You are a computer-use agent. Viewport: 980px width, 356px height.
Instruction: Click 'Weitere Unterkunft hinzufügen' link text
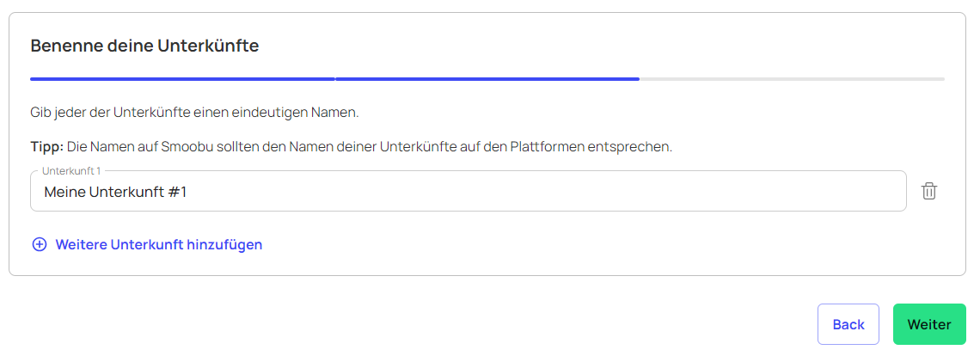point(159,244)
